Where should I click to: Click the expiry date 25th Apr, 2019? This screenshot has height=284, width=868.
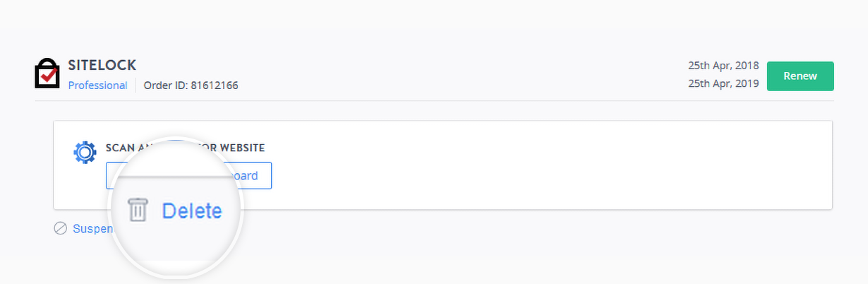click(723, 83)
